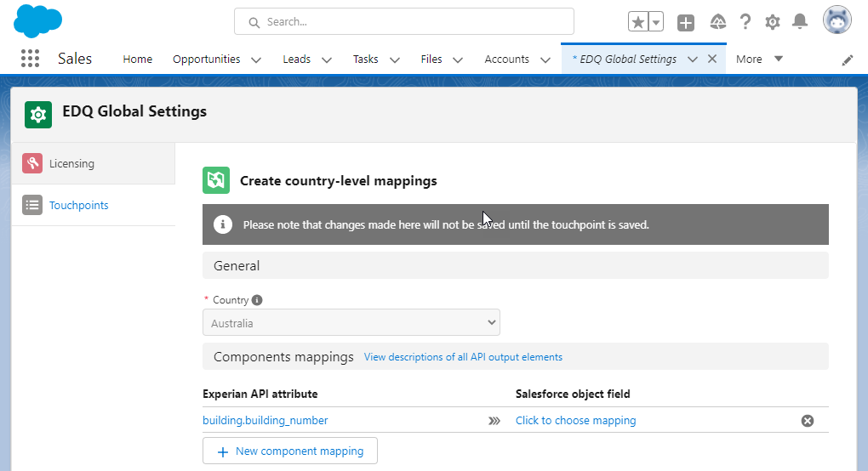Expand the Opportunities tab chevron

pyautogui.click(x=256, y=60)
